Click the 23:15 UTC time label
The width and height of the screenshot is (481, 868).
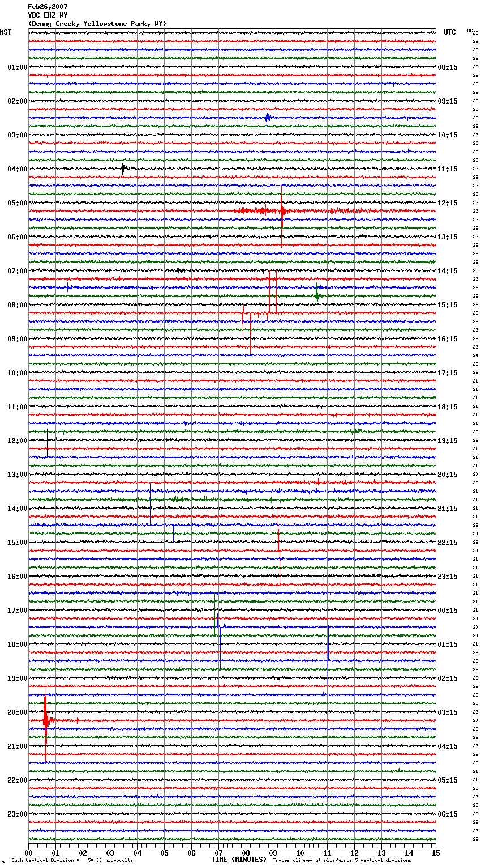click(448, 577)
